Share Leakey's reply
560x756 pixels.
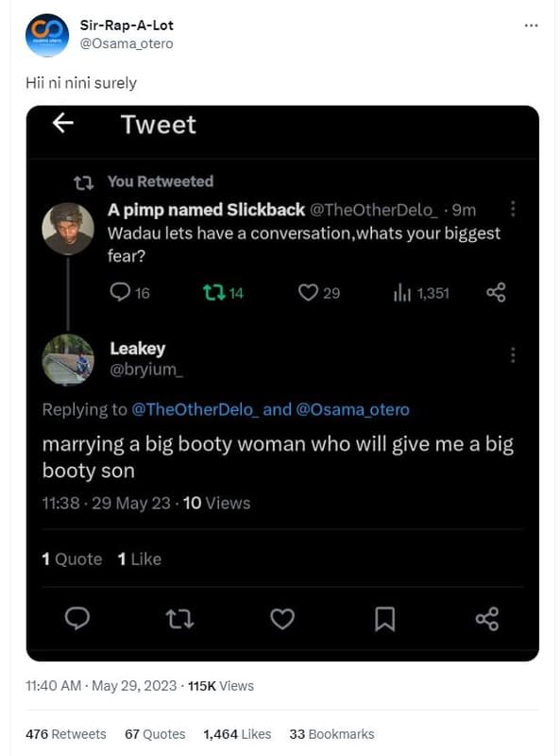click(486, 618)
